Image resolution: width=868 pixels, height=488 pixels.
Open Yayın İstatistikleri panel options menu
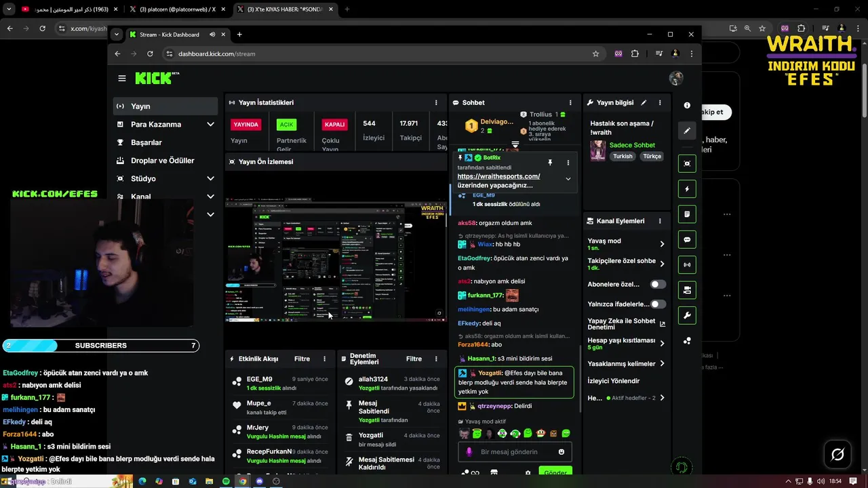(x=436, y=102)
